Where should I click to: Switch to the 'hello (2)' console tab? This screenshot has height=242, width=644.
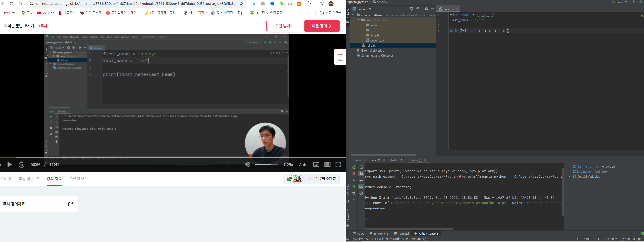coord(396,160)
